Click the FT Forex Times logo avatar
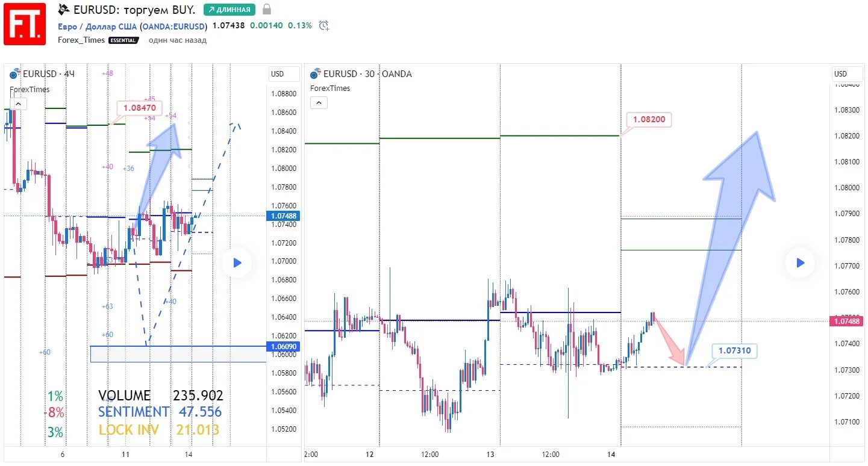Image resolution: width=868 pixels, height=466 pixels. tap(25, 23)
